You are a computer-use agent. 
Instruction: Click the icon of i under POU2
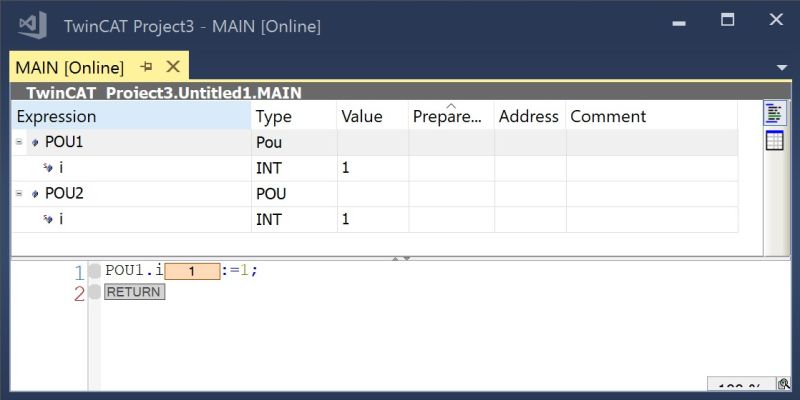pyautogui.click(x=48, y=219)
